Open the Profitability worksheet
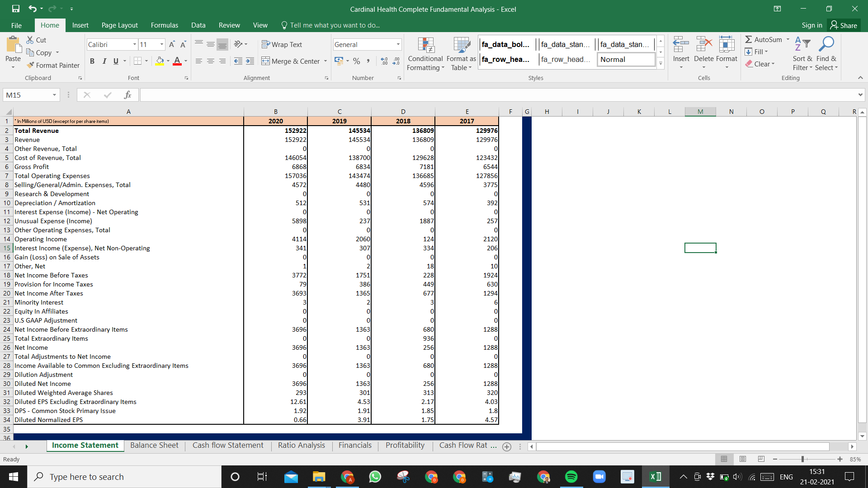This screenshot has width=868, height=488. pyautogui.click(x=405, y=446)
